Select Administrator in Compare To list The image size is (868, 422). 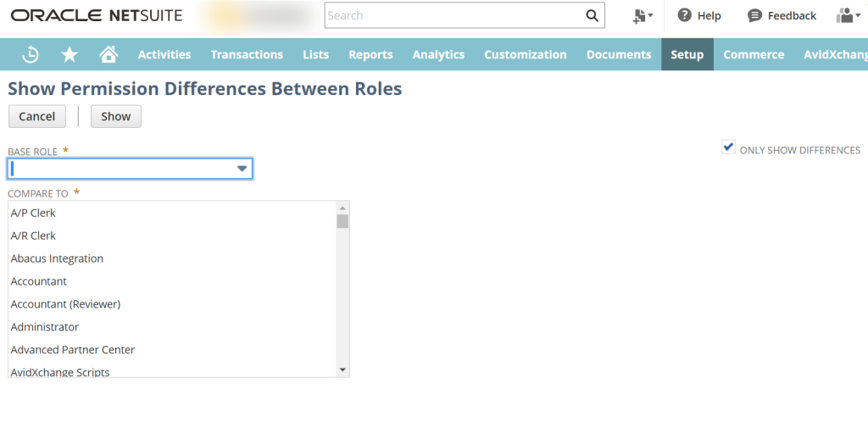click(x=45, y=326)
